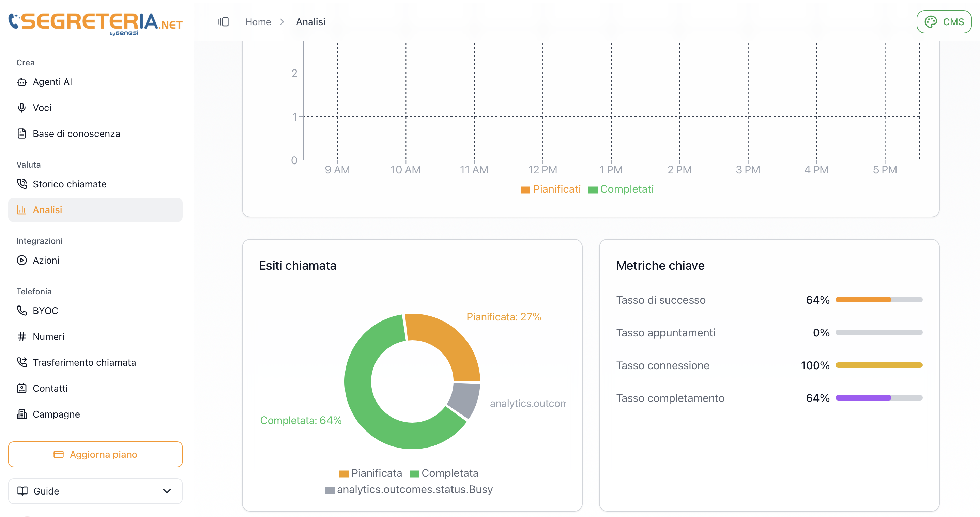Open Contatti from the sidebar
980x517 pixels.
(50, 388)
